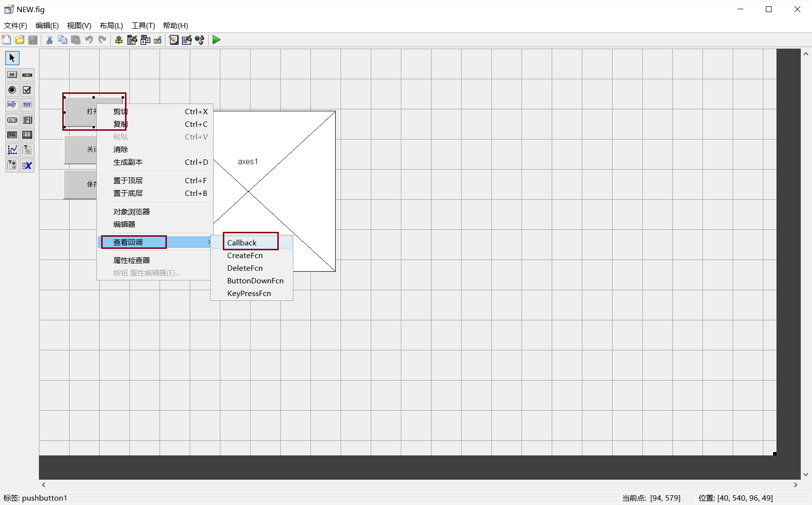
Task: Select CreateFcn in the submenu
Action: [x=252, y=256]
